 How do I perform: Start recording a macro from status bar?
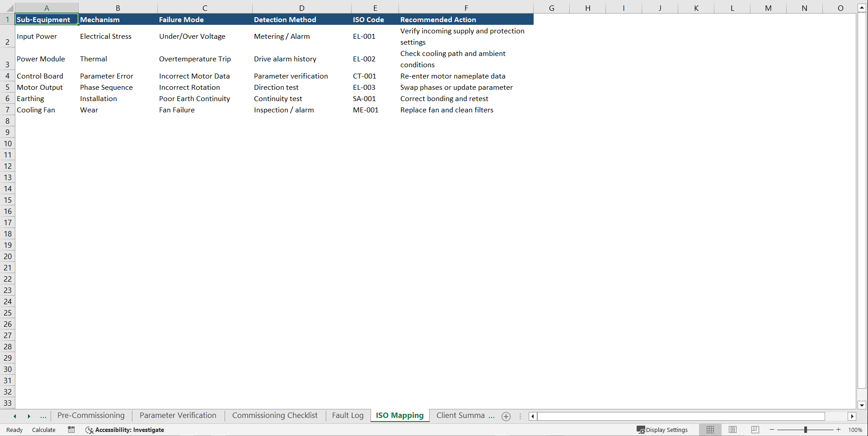71,430
